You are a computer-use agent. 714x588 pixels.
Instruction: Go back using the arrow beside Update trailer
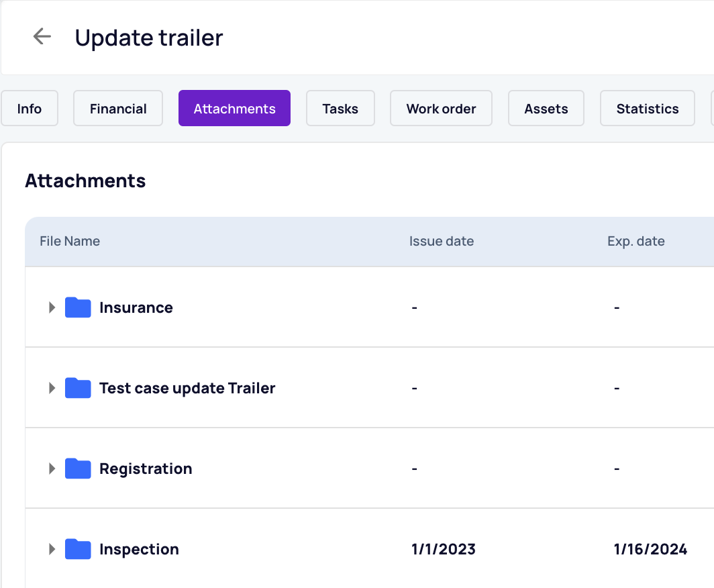point(42,36)
